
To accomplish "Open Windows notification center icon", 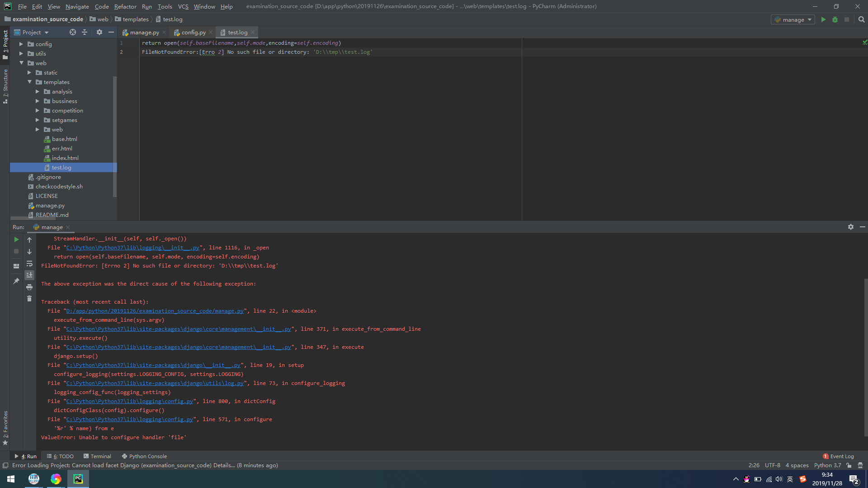I will click(x=854, y=479).
